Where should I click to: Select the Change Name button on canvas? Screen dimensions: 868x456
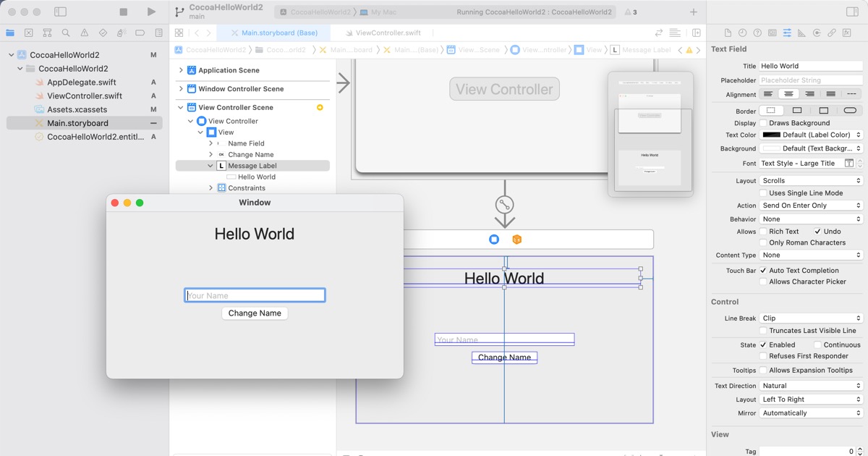[x=504, y=358]
